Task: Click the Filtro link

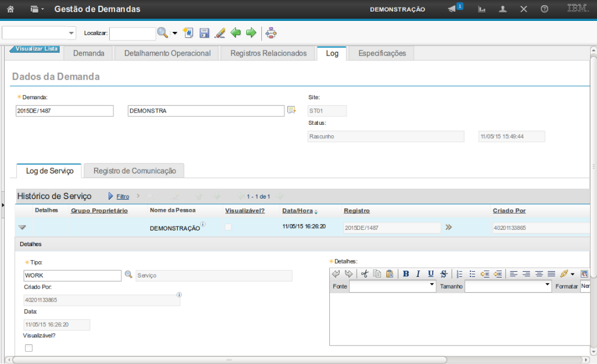Action: click(x=123, y=197)
